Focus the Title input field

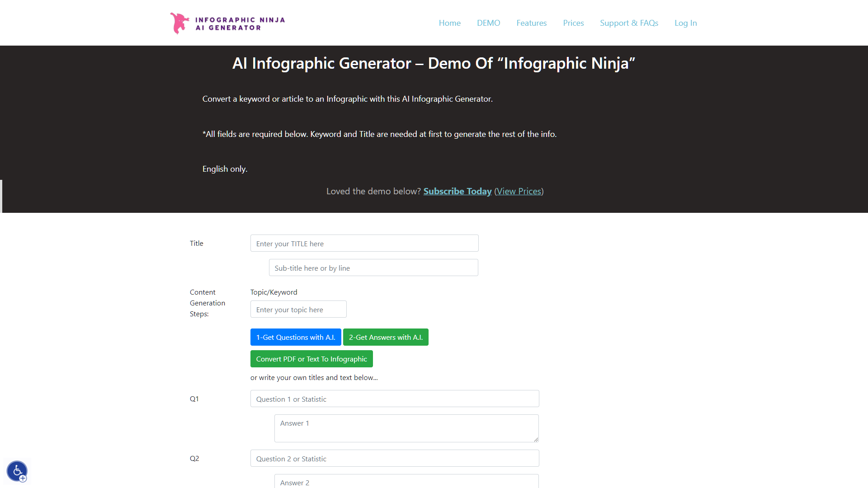[364, 243]
